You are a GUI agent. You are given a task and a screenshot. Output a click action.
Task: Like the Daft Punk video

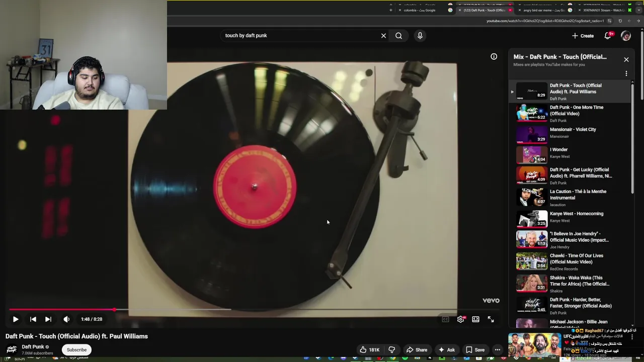click(x=369, y=350)
